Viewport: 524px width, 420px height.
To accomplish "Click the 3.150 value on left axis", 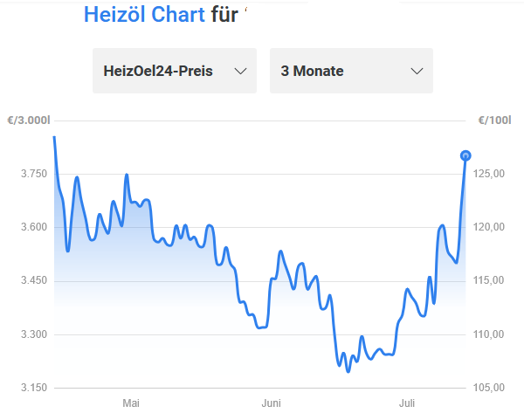I will coord(34,388).
